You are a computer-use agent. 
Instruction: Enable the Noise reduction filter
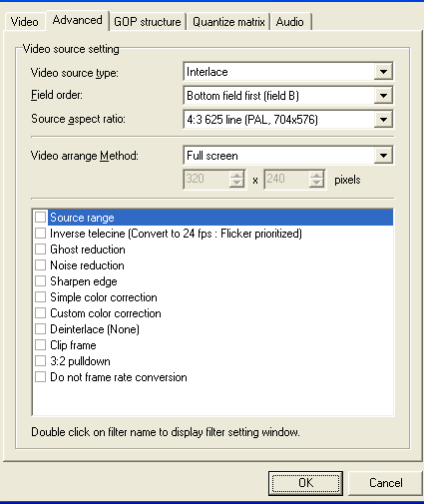point(40,265)
